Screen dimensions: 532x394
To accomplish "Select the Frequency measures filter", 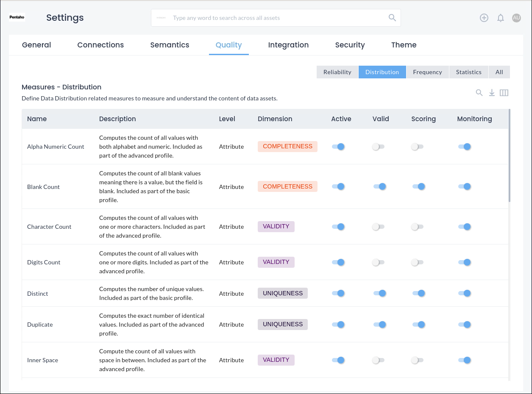I will [427, 72].
